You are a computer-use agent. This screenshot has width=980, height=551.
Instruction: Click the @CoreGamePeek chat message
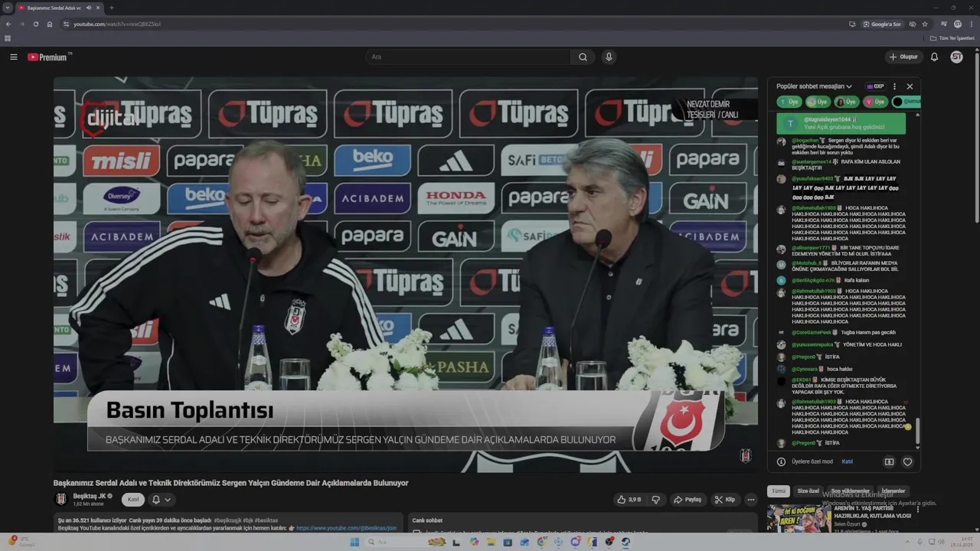point(841,332)
